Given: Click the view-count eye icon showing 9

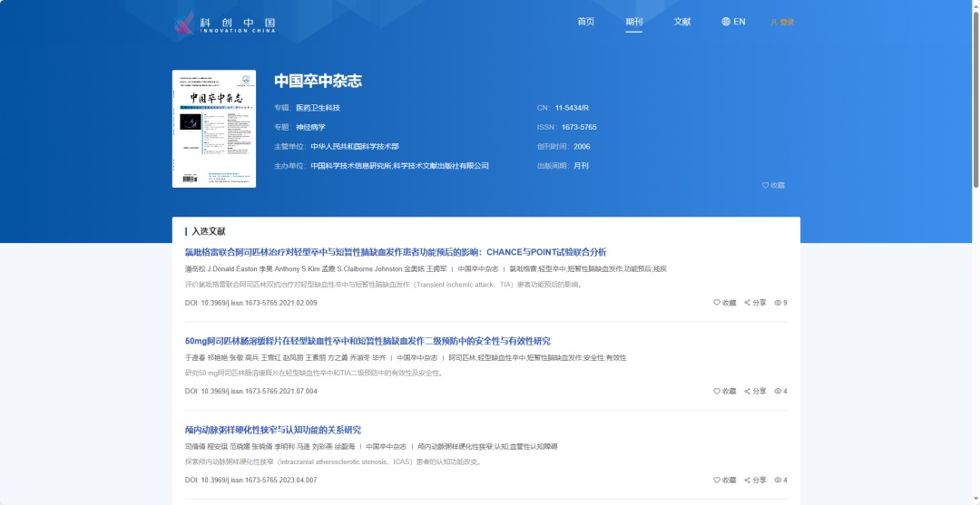Looking at the screenshot, I should click(x=780, y=303).
